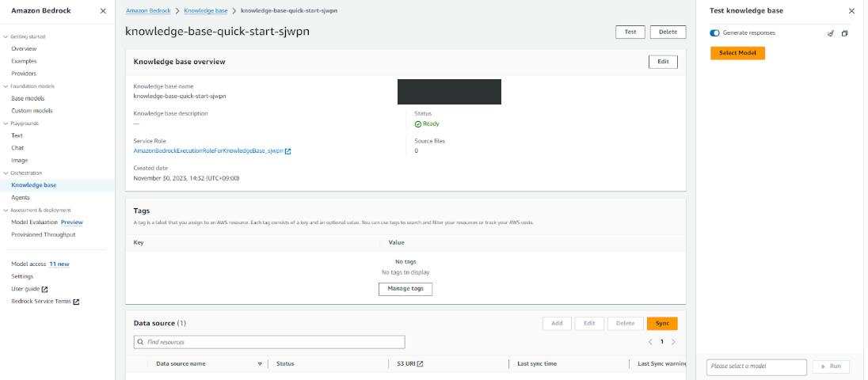Image resolution: width=868 pixels, height=380 pixels.
Task: Sort by Data source name column arrow
Action: 260,364
